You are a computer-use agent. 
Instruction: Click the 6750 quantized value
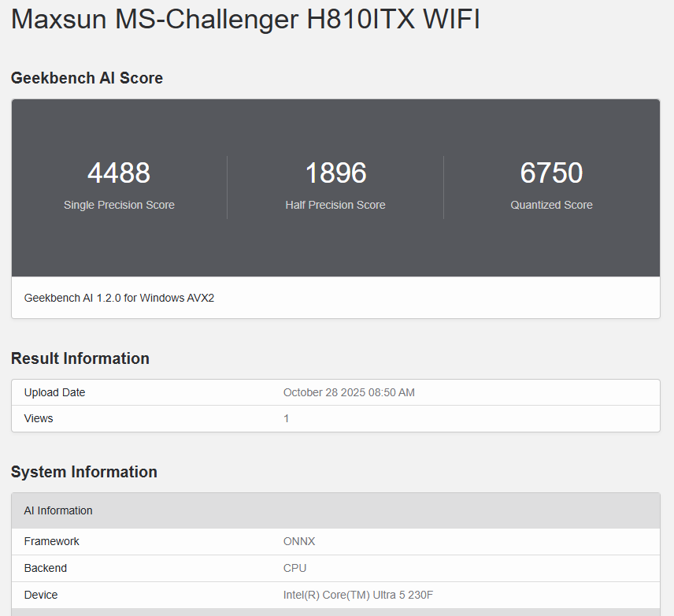tap(551, 173)
